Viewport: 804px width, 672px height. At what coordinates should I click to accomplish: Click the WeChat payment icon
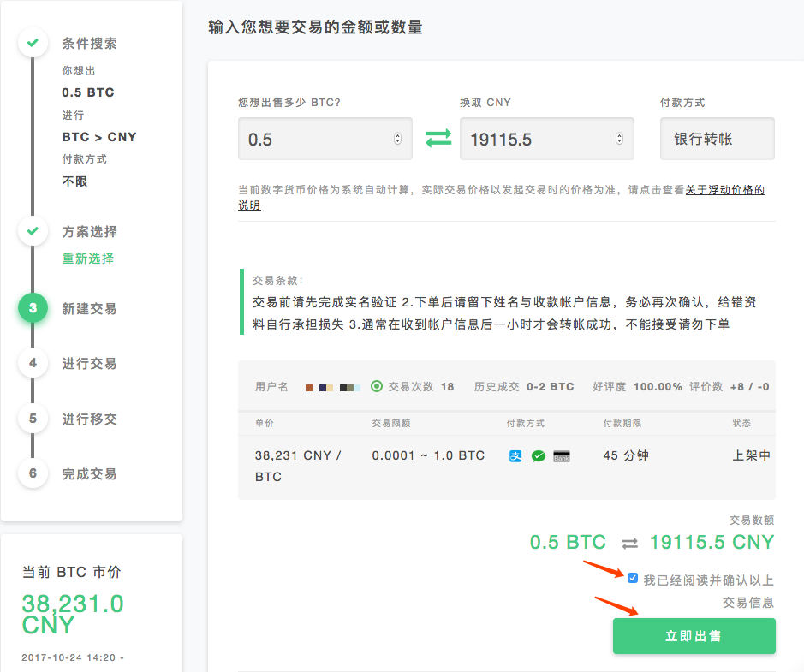pyautogui.click(x=539, y=455)
